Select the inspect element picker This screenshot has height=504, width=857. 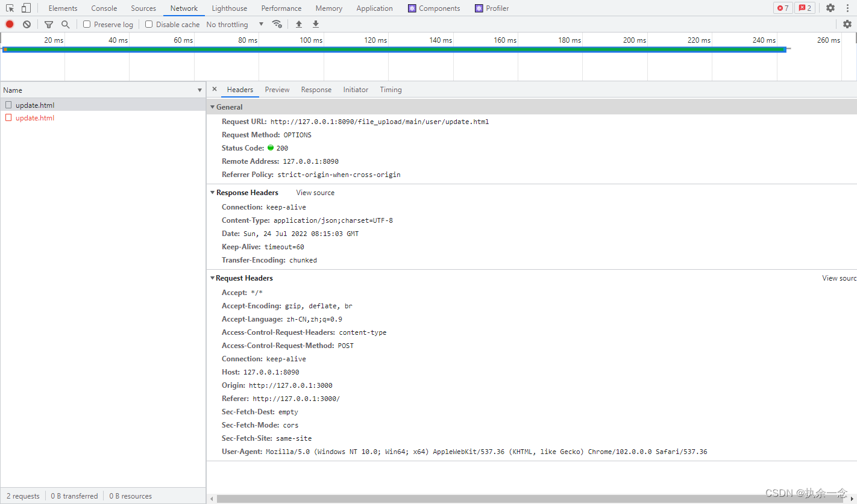(9, 8)
